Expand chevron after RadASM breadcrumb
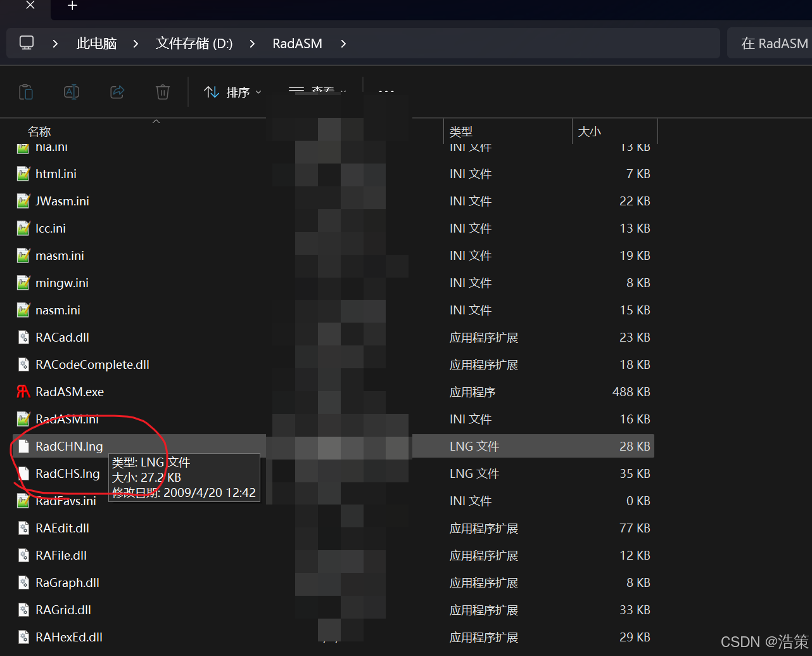This screenshot has height=656, width=812. pyautogui.click(x=343, y=44)
